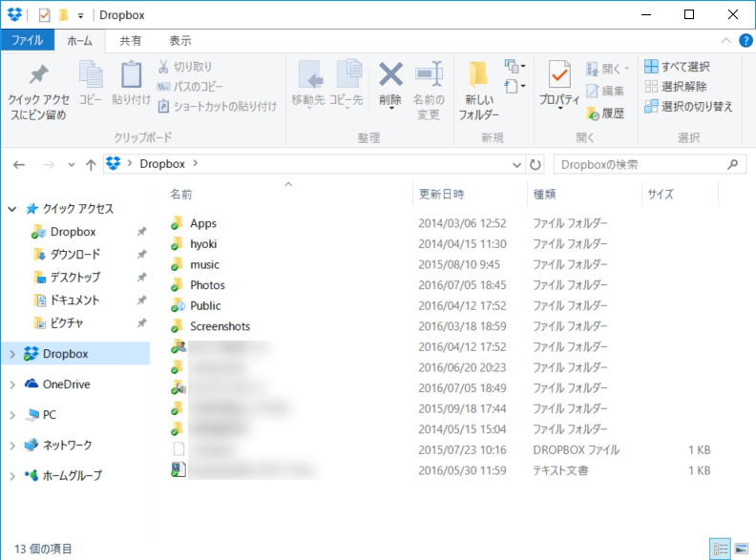Expand the Dropbox tree node

12,354
